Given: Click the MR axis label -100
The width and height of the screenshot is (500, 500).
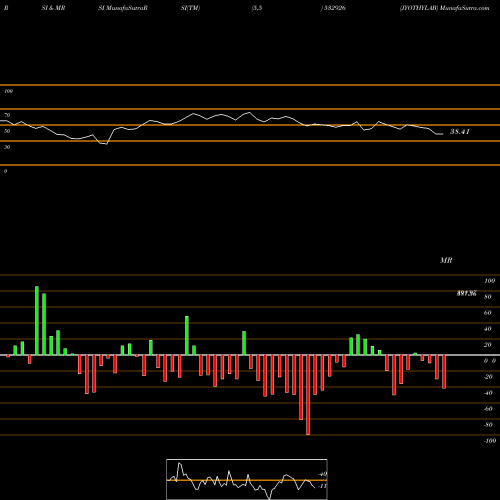Looking at the screenshot, I should tap(490, 441).
